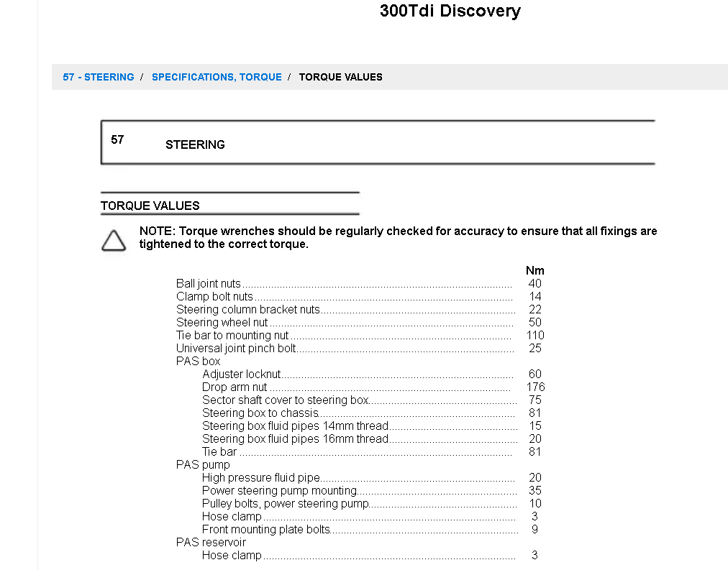Select the Hose clamp label under PAS reservoir

[x=232, y=556]
